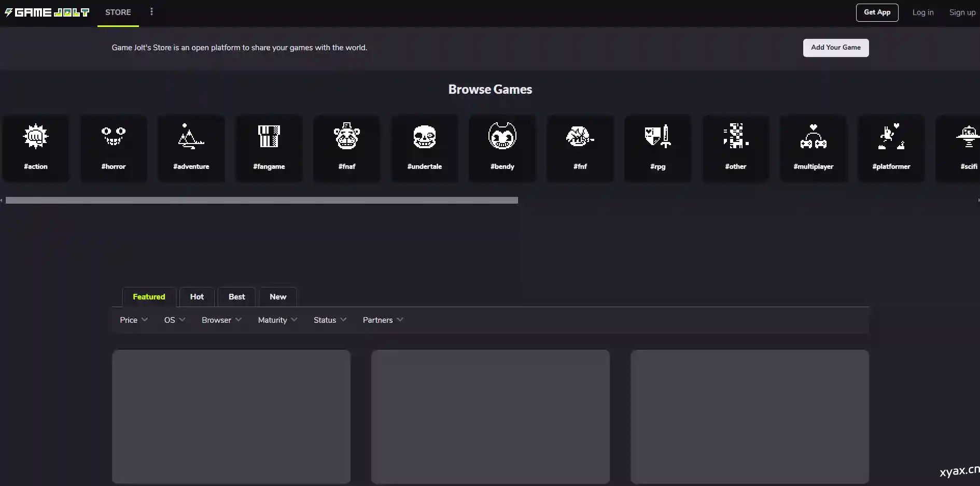Open the Maturity filter dropdown
The height and width of the screenshot is (486, 980).
(277, 320)
